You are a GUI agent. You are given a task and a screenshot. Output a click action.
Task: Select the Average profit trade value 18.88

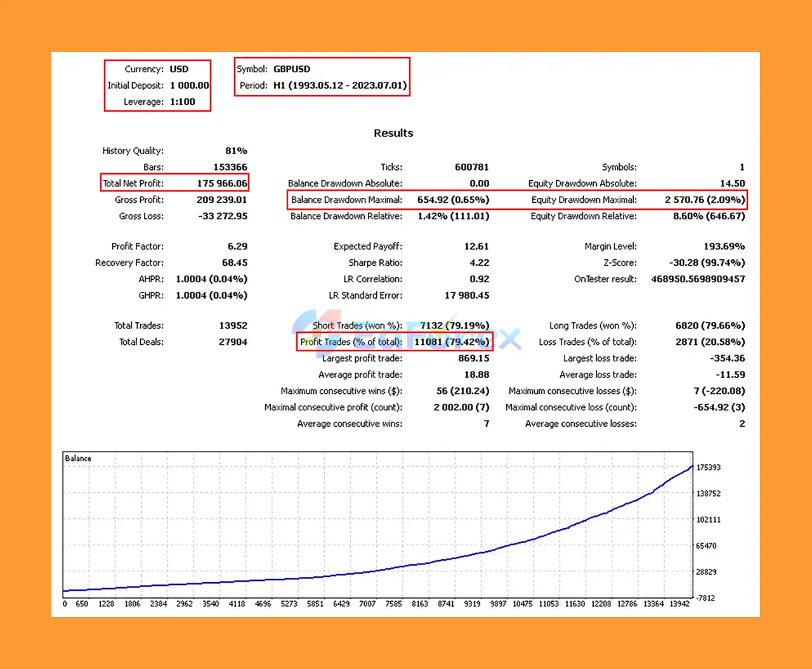(x=477, y=375)
